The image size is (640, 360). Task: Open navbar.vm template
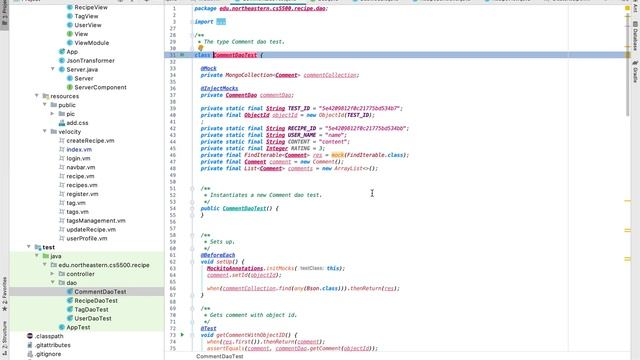[x=81, y=167]
